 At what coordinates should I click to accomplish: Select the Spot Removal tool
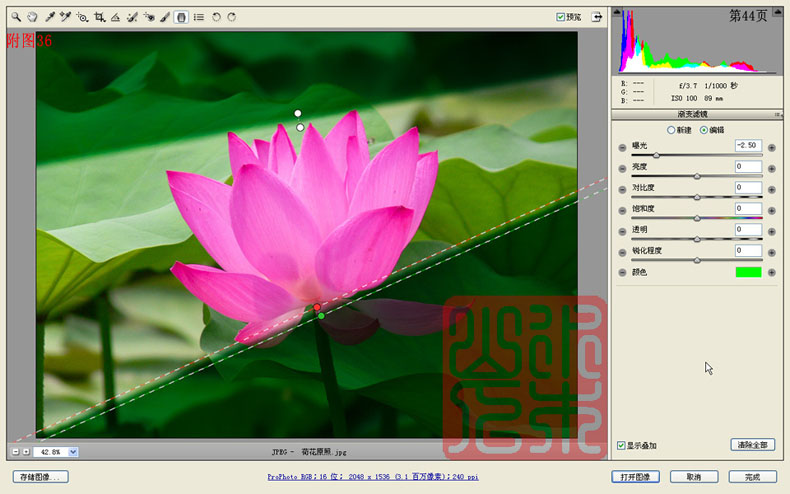pos(132,17)
